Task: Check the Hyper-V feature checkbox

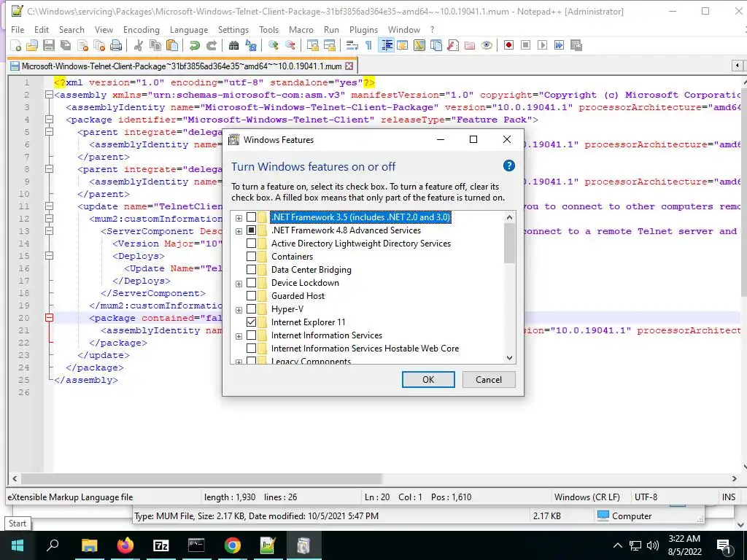Action: (x=251, y=309)
